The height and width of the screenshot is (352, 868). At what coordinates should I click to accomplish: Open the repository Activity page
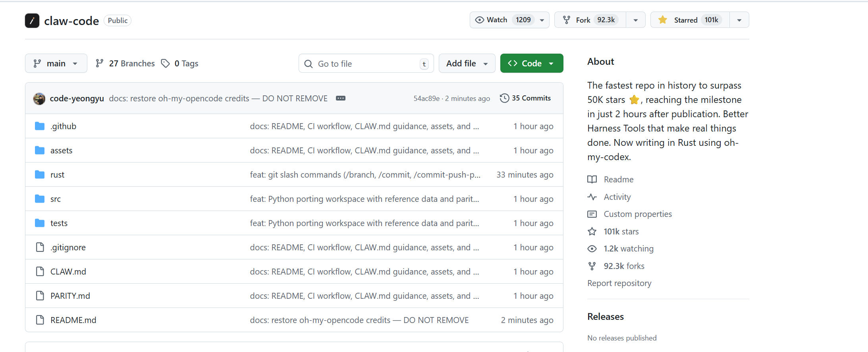point(617,197)
